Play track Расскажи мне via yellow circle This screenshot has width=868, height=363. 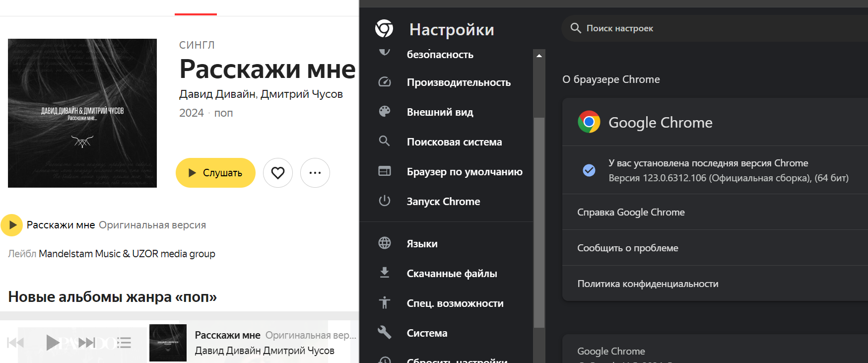point(12,225)
